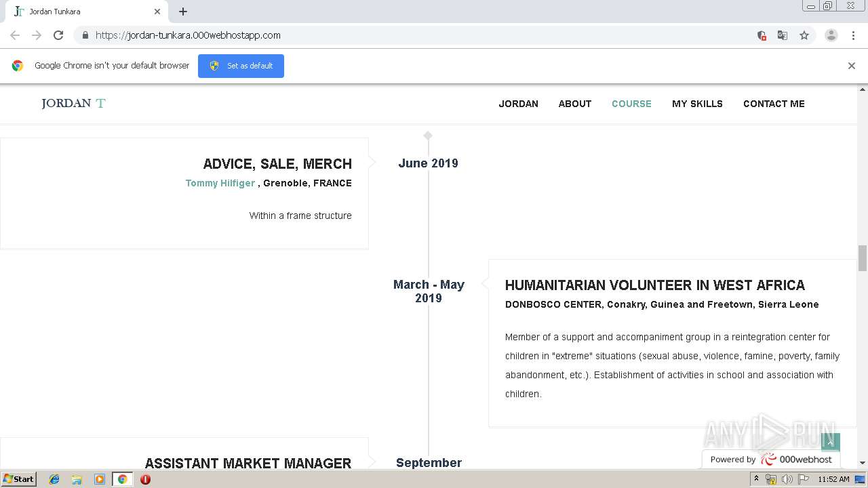The width and height of the screenshot is (868, 488).
Task: Click the 11:52 AM system clock
Action: pos(833,479)
